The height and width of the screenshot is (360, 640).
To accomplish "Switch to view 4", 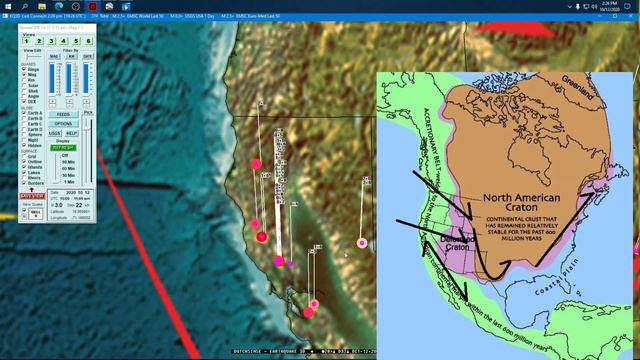I will [x=63, y=41].
